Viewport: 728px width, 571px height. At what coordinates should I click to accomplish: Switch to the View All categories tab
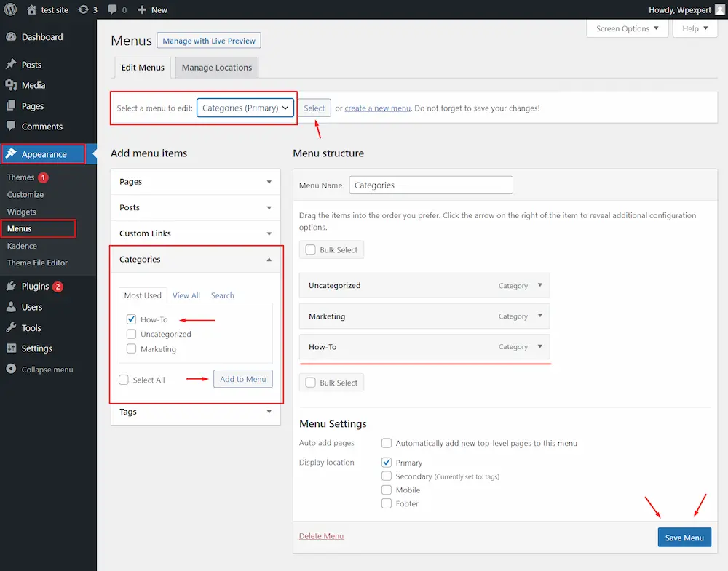click(x=186, y=295)
